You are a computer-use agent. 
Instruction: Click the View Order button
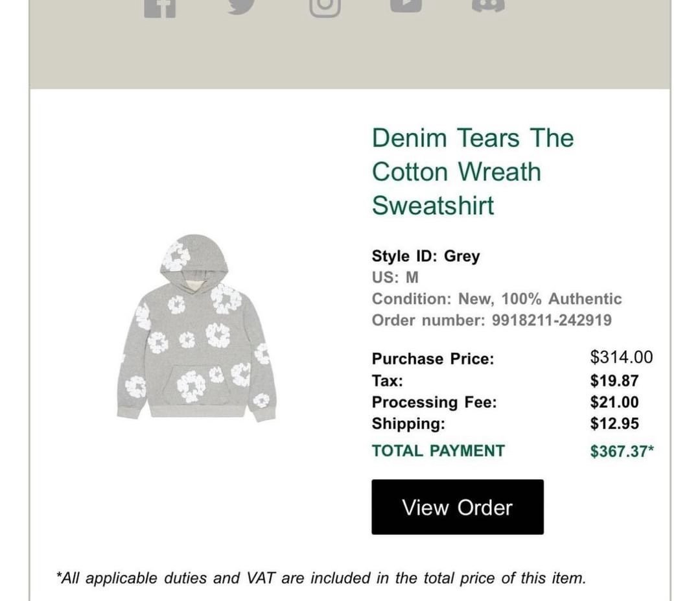click(458, 507)
